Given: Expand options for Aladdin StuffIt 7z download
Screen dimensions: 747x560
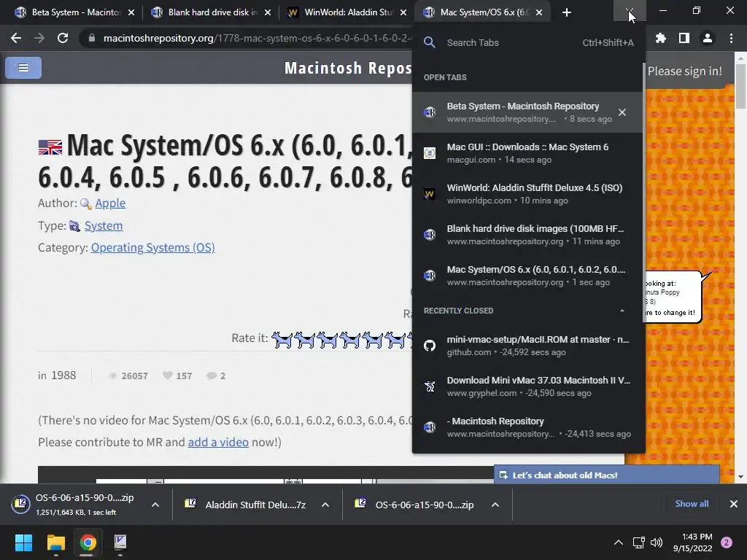Looking at the screenshot, I should [325, 505].
